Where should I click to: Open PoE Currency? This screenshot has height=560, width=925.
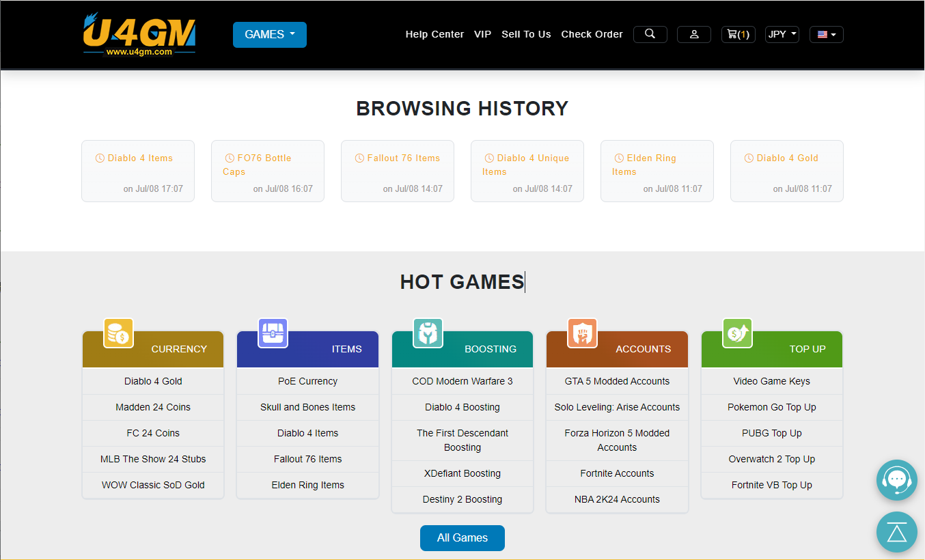point(308,381)
